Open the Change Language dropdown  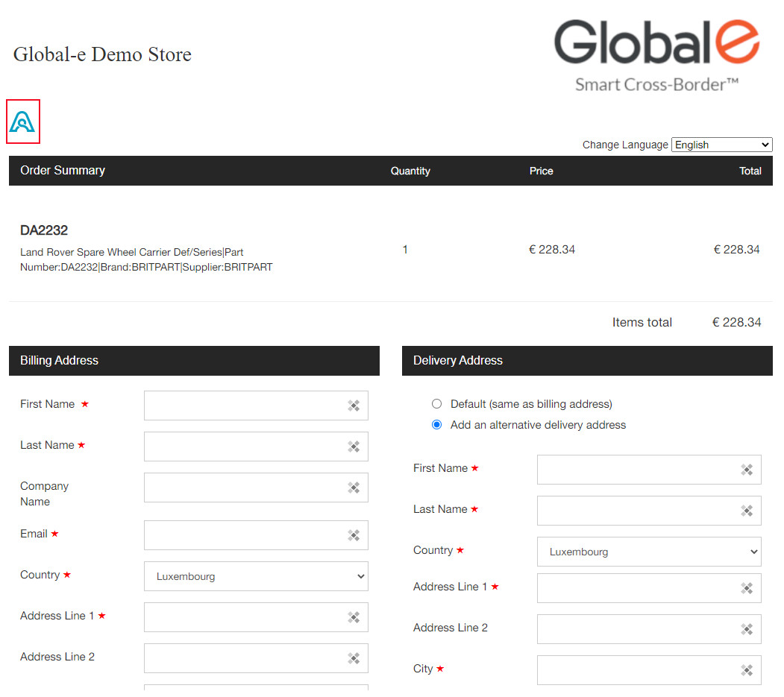pos(721,145)
